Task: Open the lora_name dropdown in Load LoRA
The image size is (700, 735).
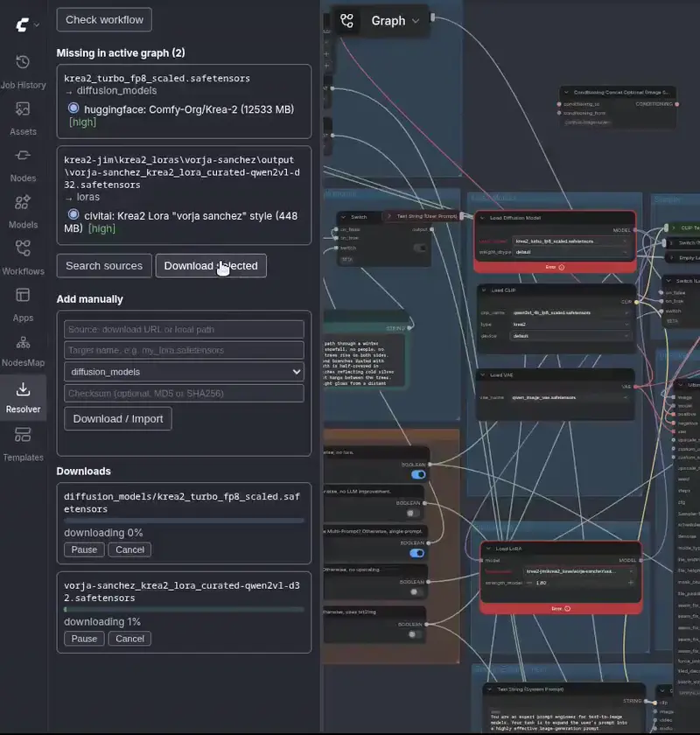Action: coord(579,571)
